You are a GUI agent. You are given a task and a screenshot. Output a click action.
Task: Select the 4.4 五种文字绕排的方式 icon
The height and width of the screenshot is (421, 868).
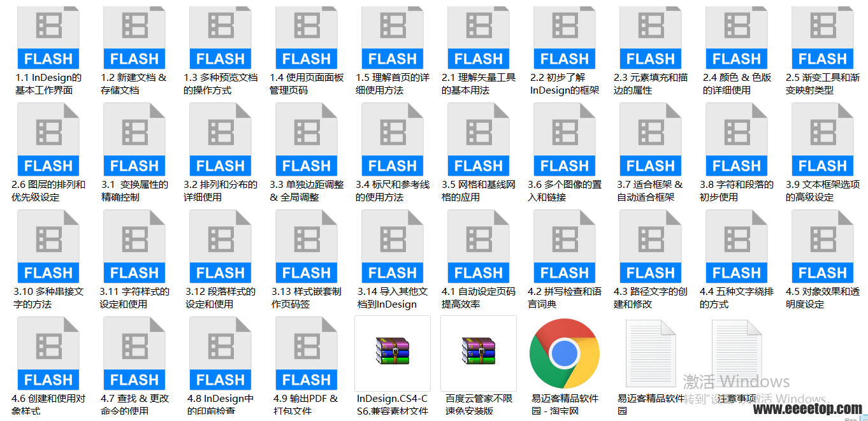pos(737,246)
